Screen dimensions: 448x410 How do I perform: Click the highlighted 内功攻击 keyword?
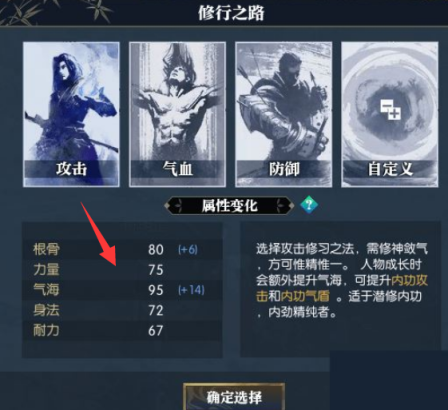[342, 288]
